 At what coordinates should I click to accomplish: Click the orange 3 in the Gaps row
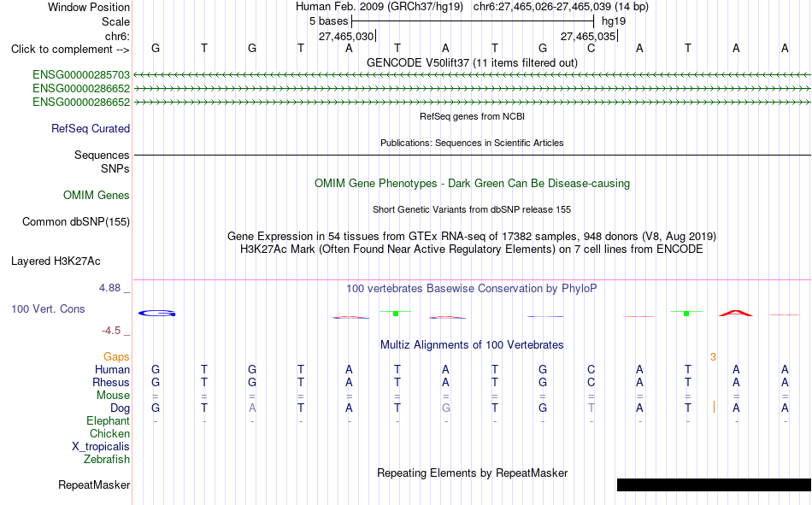pyautogui.click(x=713, y=357)
